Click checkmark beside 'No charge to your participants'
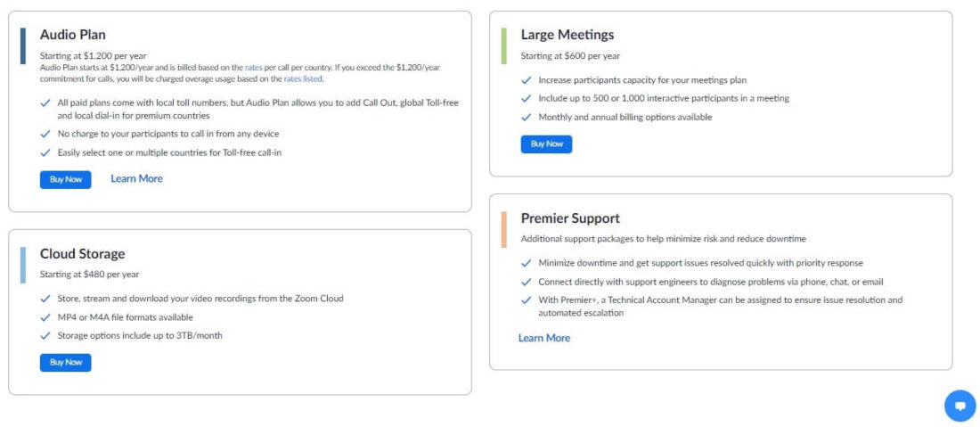Image resolution: width=980 pixels, height=427 pixels. [45, 134]
